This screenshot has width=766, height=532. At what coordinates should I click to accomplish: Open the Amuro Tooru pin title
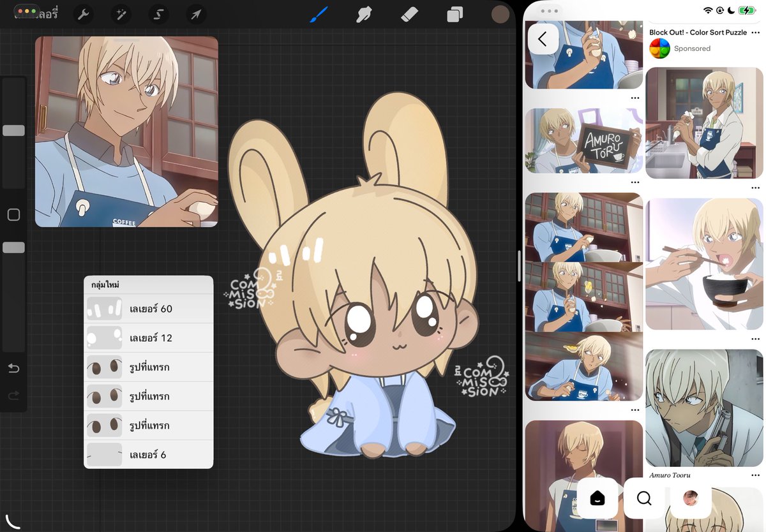click(670, 475)
